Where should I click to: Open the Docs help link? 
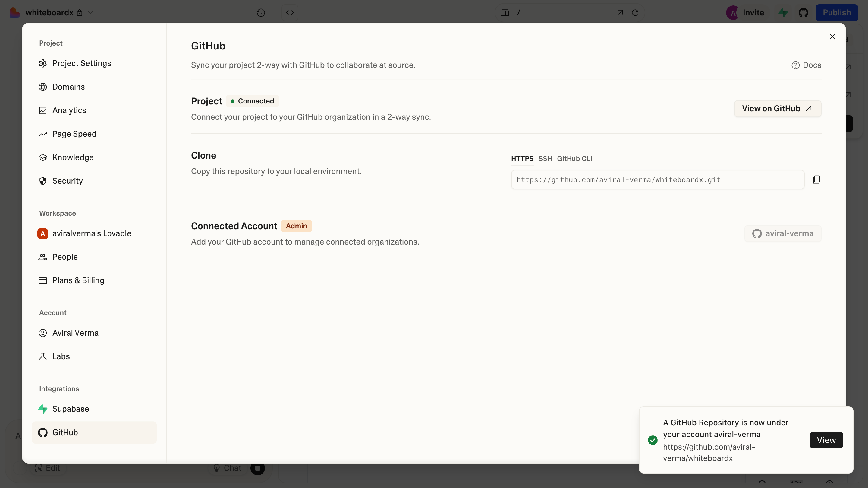[806, 65]
